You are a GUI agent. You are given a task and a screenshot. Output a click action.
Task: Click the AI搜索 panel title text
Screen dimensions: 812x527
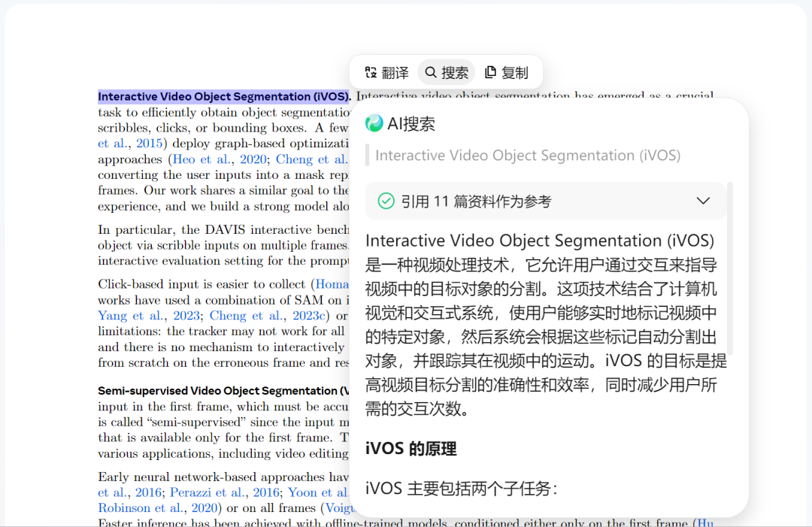[x=411, y=124]
